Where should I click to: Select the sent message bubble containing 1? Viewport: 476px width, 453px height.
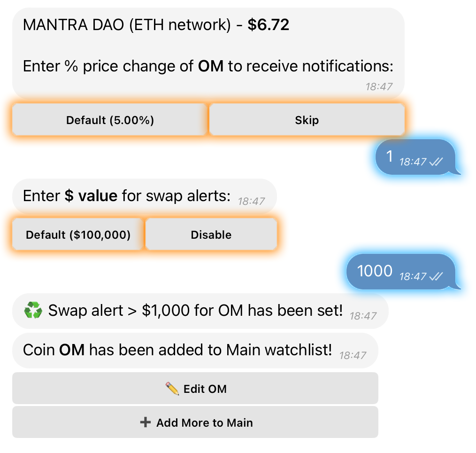pyautogui.click(x=418, y=157)
